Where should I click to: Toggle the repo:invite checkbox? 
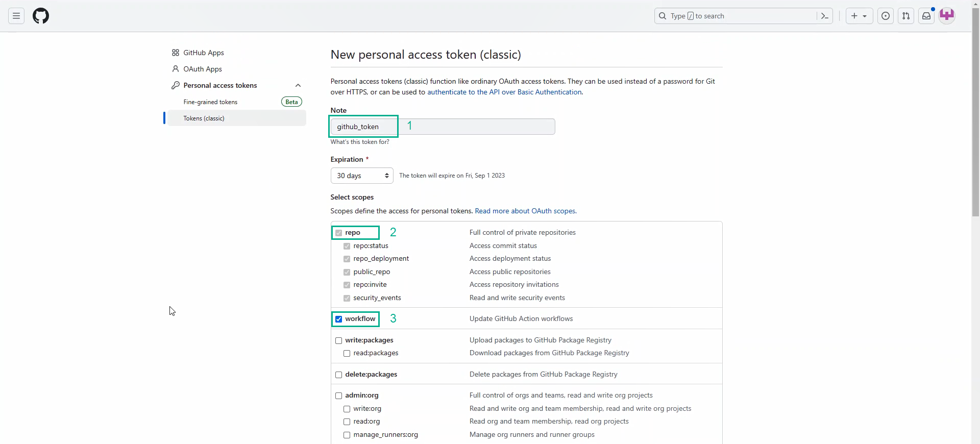click(347, 285)
